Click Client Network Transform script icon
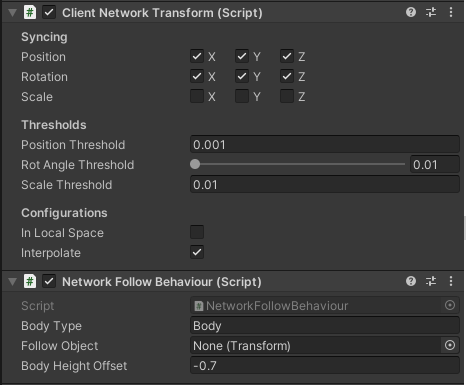The width and height of the screenshot is (466, 385). click(30, 13)
